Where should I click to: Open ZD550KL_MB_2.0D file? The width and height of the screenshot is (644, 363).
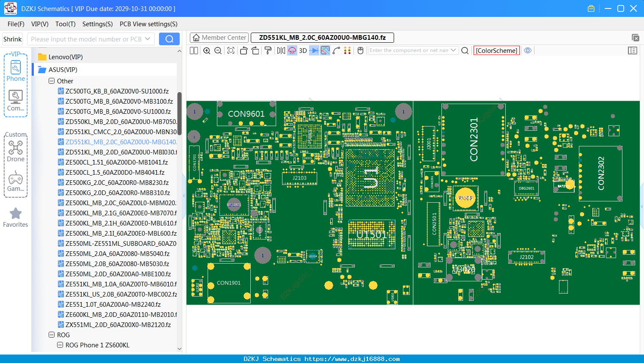click(117, 121)
